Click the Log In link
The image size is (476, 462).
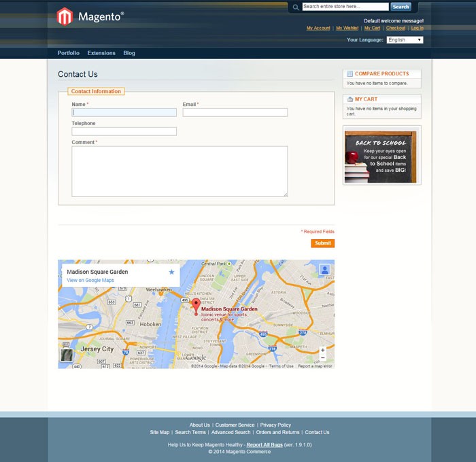[x=417, y=28]
